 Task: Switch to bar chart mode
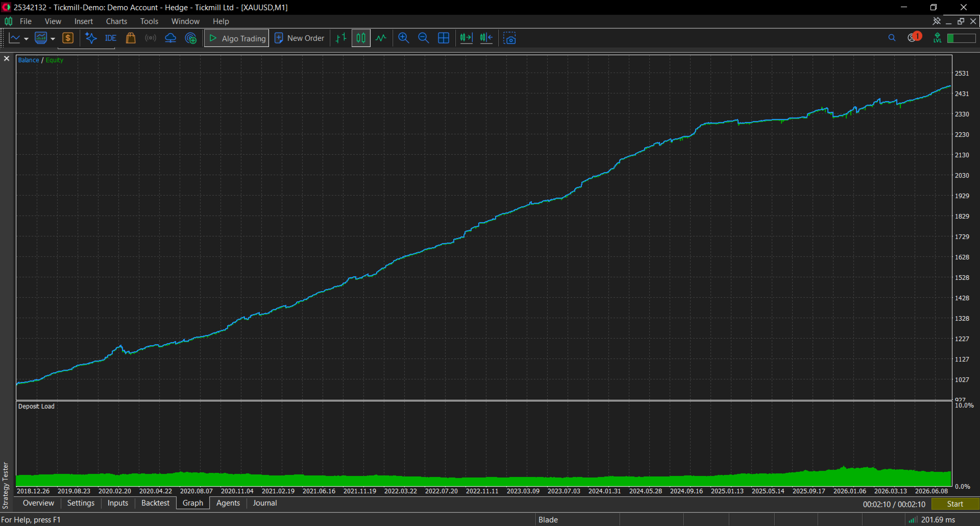coord(341,38)
